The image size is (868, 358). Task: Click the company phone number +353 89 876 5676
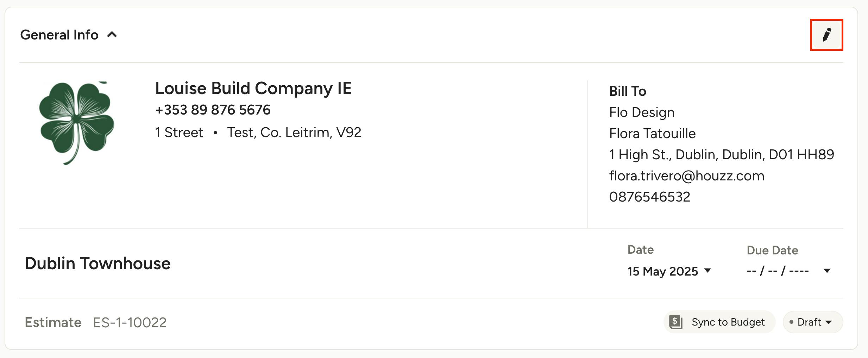(213, 110)
